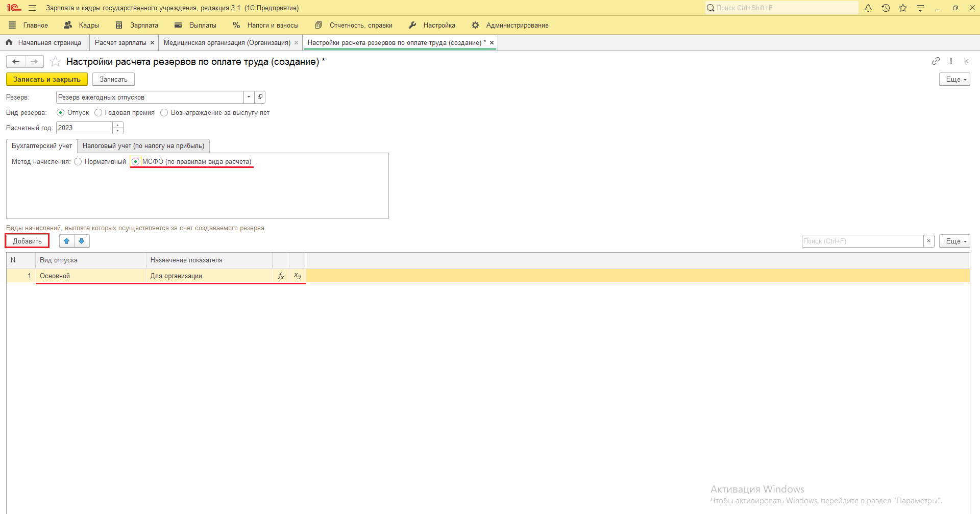Click Записать и закрыть button

[x=47, y=79]
